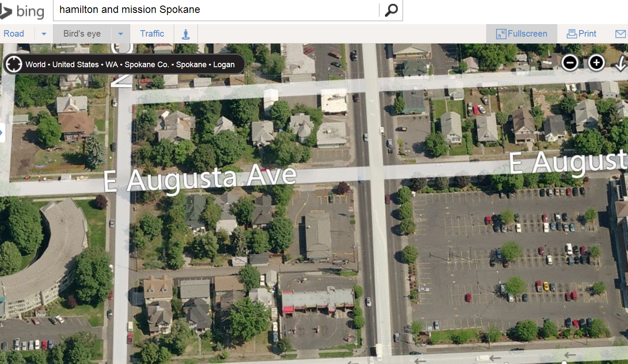The image size is (628, 364).
Task: Toggle Fullscreen map mode
Action: click(x=522, y=34)
